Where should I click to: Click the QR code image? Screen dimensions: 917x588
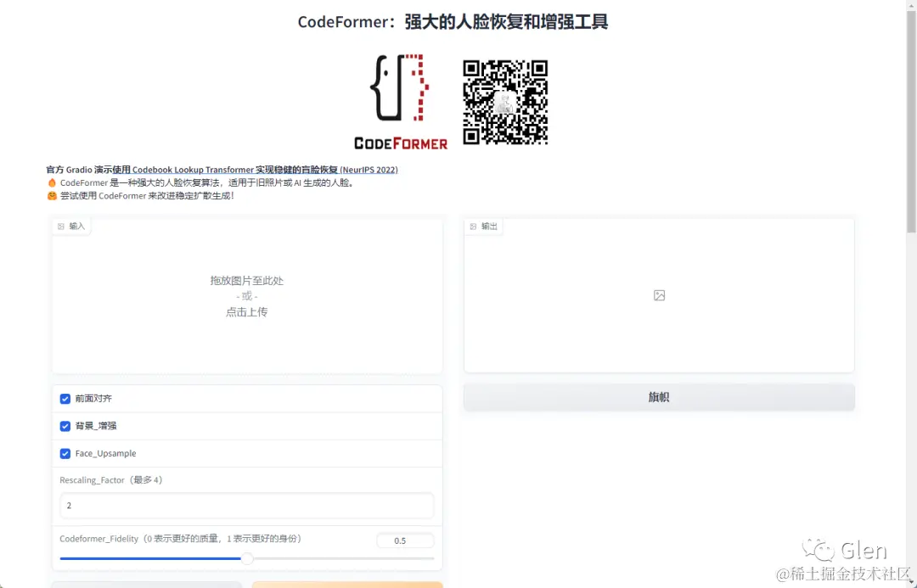[504, 102]
